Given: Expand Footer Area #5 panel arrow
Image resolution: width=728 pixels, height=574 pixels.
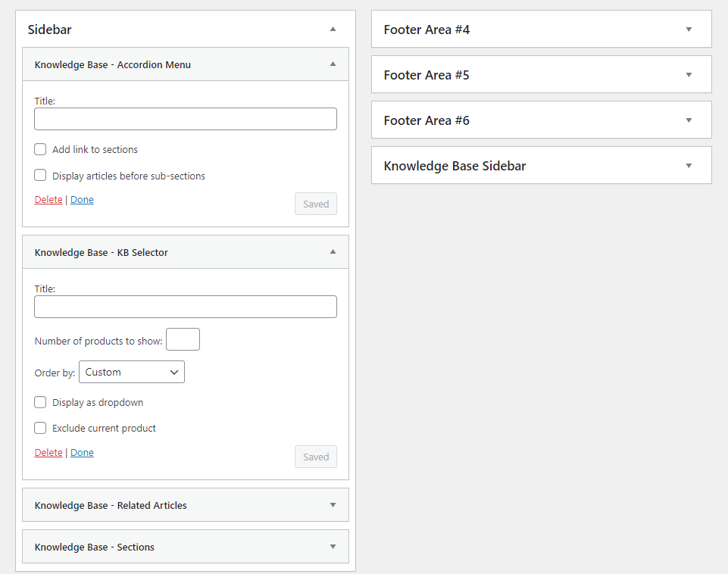Looking at the screenshot, I should pyautogui.click(x=689, y=75).
